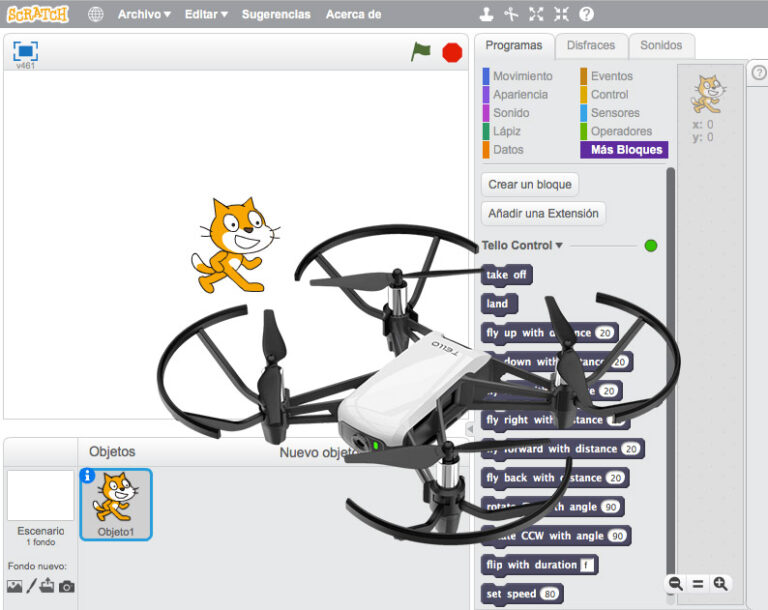Edit the rotate CCW angle value 90
Screen dimensions: 768x610
point(617,536)
